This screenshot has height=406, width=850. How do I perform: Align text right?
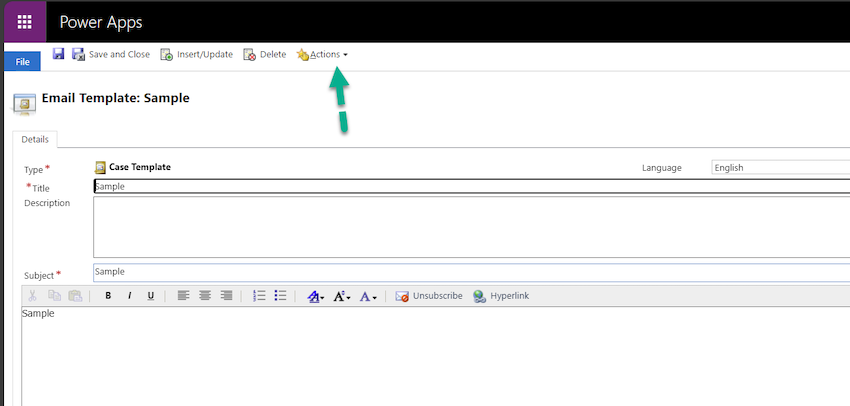click(x=226, y=296)
